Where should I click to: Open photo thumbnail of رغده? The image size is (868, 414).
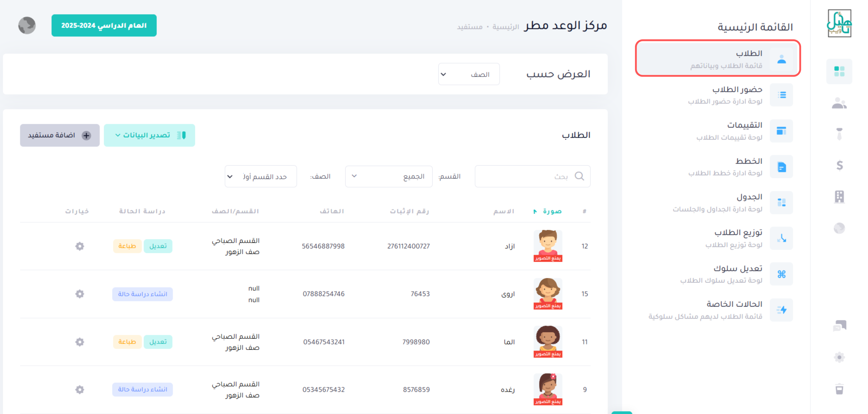548,389
